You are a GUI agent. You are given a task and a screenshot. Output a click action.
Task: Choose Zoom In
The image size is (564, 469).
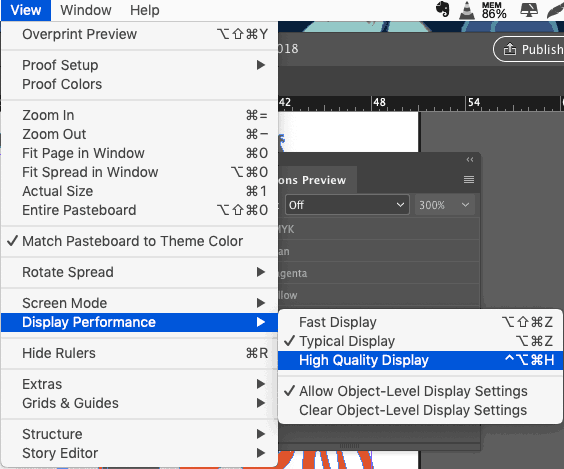(x=139, y=115)
